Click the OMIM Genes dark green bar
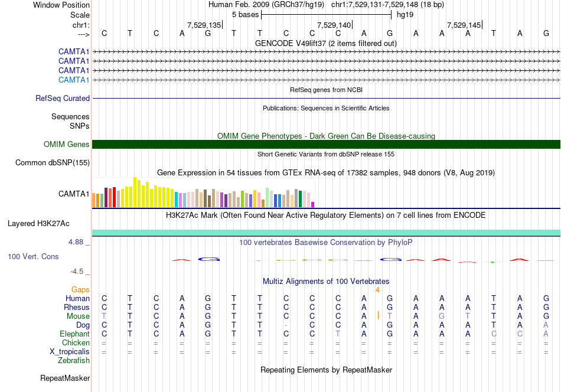 326,144
